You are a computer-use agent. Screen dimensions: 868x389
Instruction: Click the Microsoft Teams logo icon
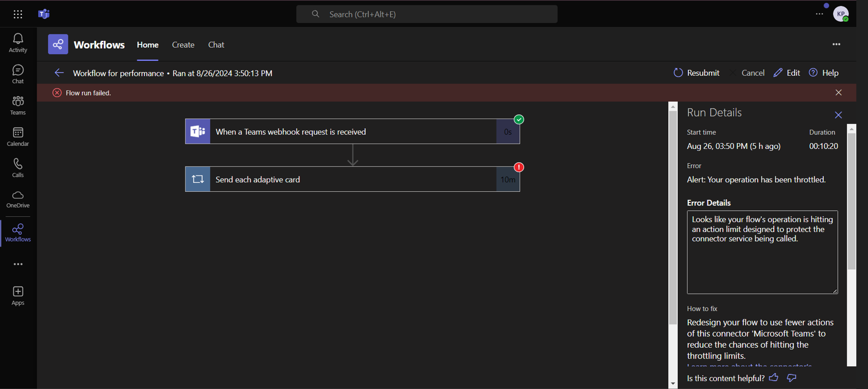point(44,14)
